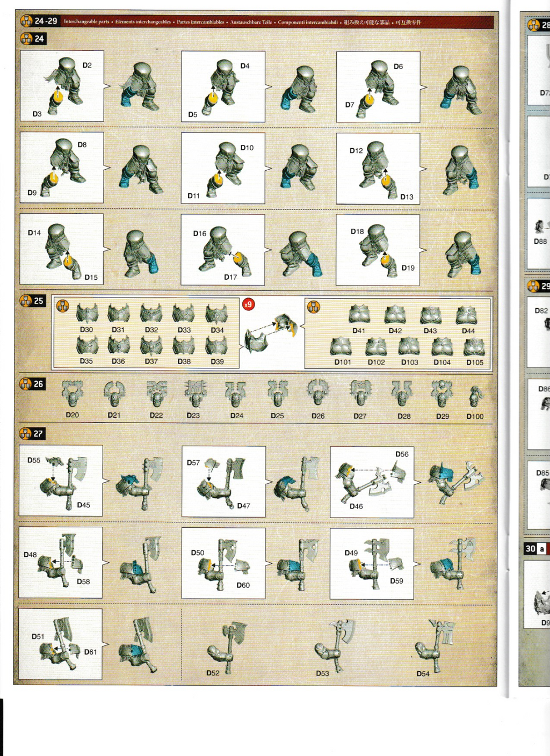Click the red x9 quantity badge

click(248, 304)
